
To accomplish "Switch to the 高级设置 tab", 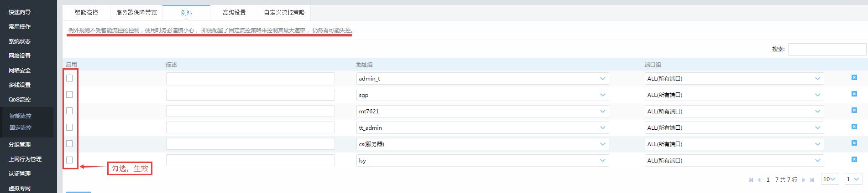I will click(234, 13).
